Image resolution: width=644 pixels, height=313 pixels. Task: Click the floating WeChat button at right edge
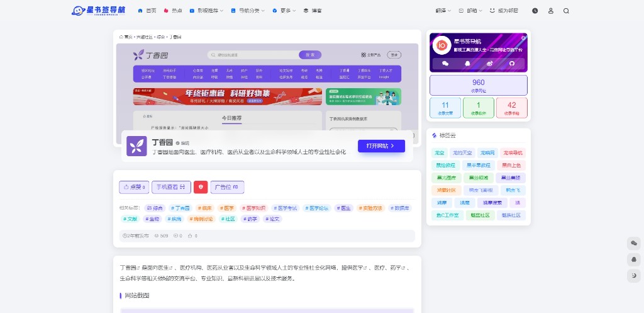click(x=634, y=243)
